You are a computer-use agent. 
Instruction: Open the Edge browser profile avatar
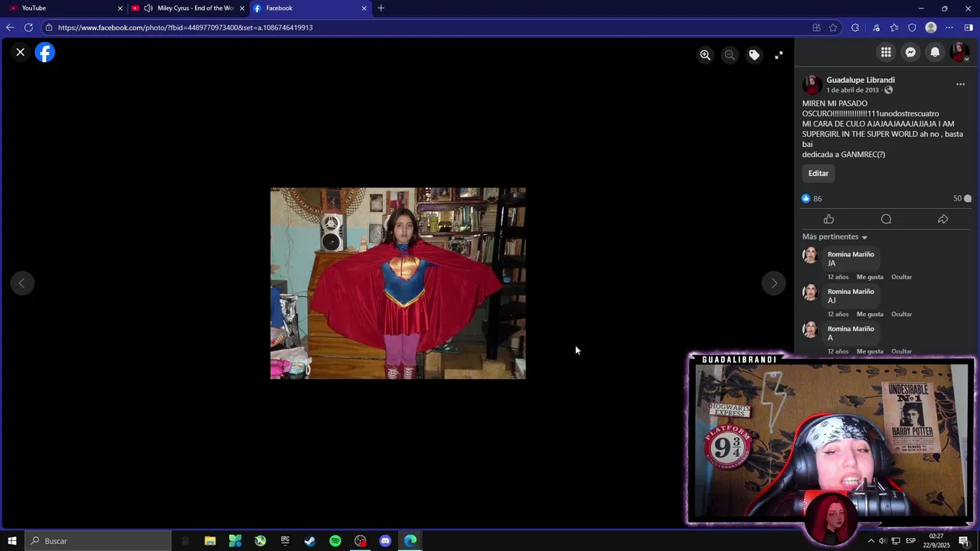tap(931, 28)
